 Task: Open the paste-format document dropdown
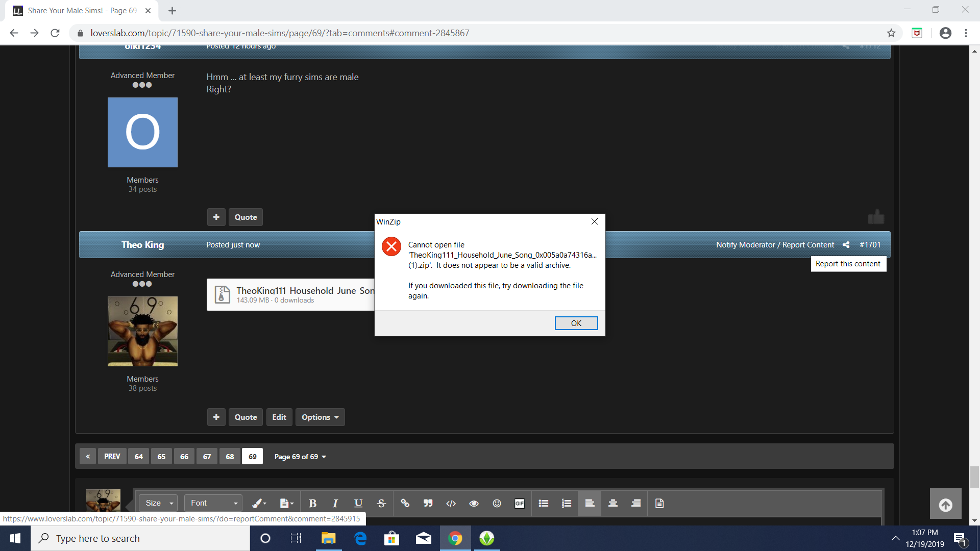pos(287,503)
